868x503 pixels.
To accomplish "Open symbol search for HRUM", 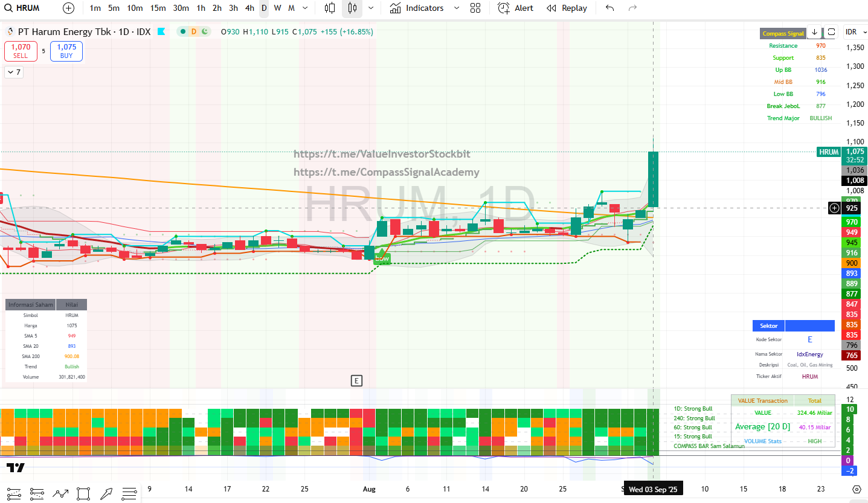I will click(x=22, y=8).
